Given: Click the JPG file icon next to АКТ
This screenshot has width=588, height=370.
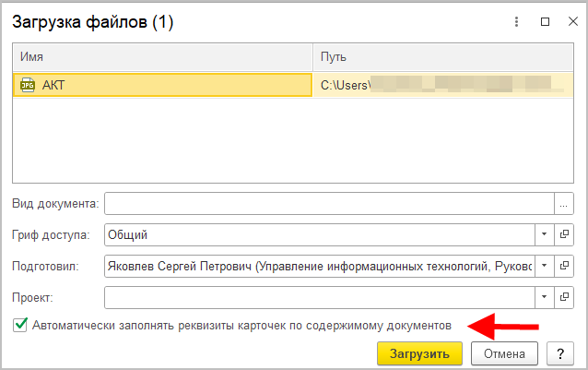Looking at the screenshot, I should point(27,85).
